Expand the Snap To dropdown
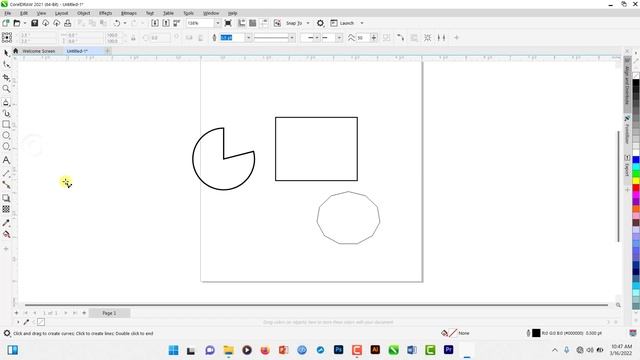640x360 pixels. click(x=308, y=23)
